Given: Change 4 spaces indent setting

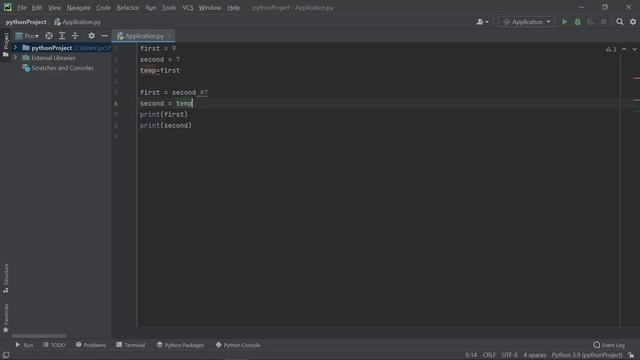Looking at the screenshot, I should [535, 355].
